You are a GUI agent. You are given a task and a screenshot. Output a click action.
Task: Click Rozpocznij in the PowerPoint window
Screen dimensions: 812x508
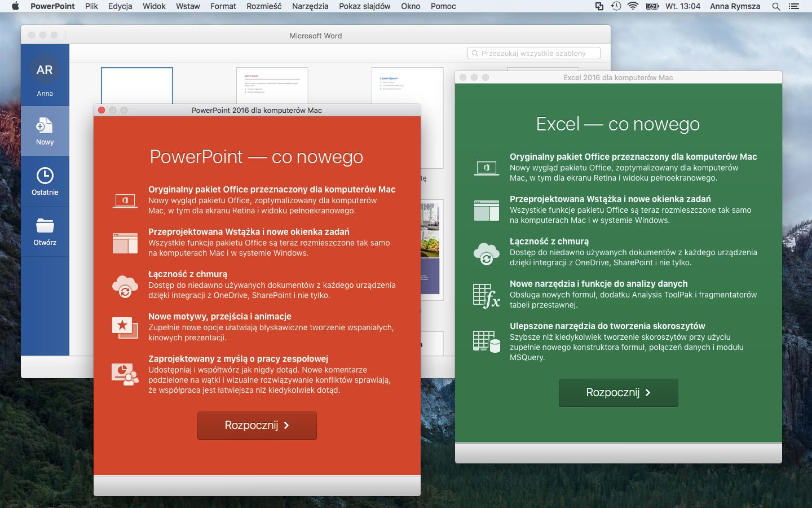pos(257,426)
